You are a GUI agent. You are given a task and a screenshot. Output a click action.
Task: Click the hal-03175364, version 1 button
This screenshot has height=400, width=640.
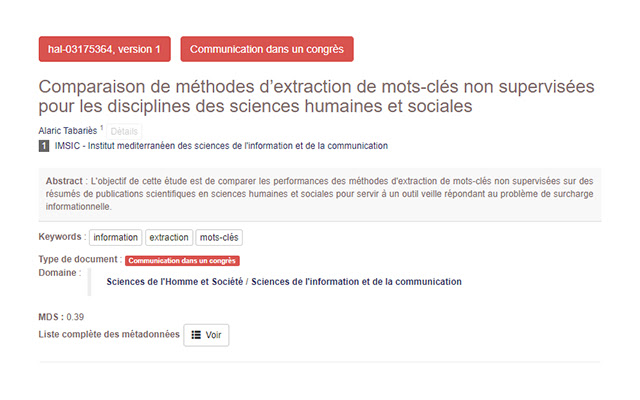pos(104,49)
